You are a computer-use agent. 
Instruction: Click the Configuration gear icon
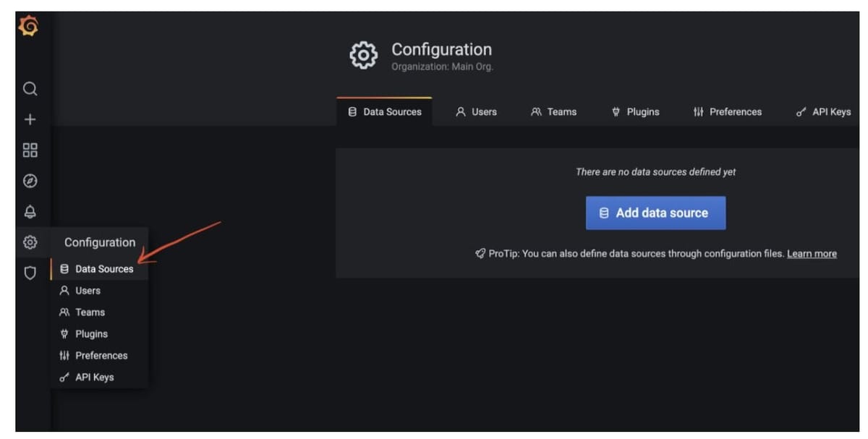click(x=30, y=242)
